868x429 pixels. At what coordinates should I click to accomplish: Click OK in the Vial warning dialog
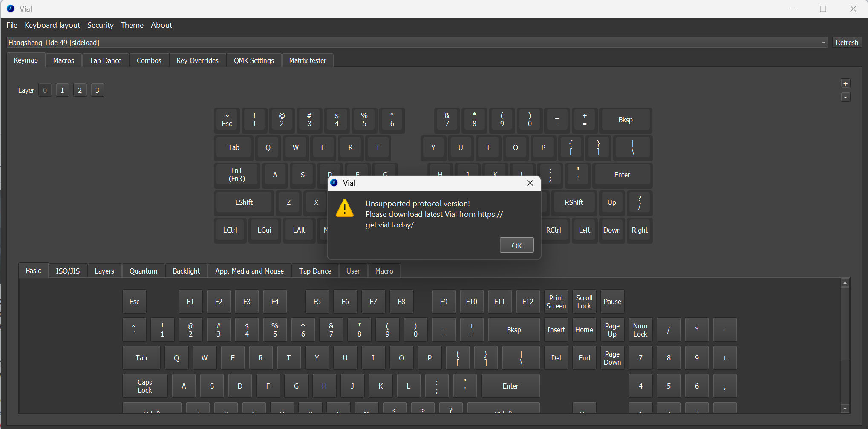(x=516, y=245)
